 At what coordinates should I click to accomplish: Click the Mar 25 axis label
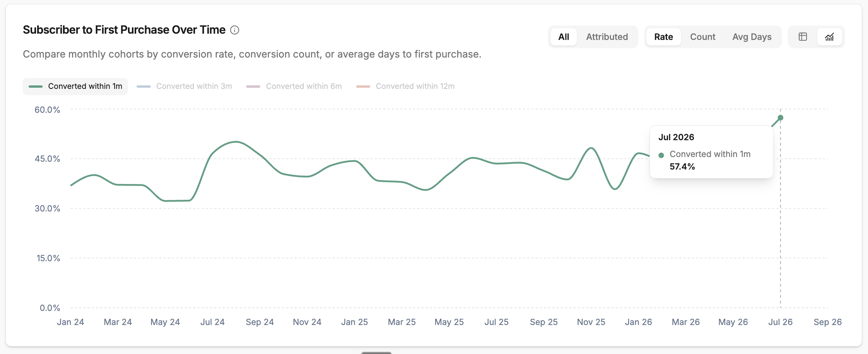pyautogui.click(x=402, y=322)
